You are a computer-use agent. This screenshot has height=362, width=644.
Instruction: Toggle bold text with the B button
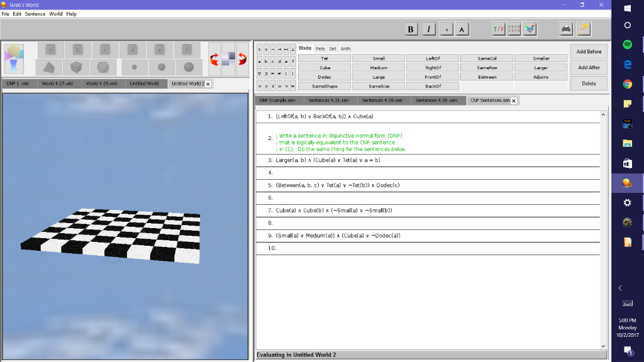(x=410, y=29)
